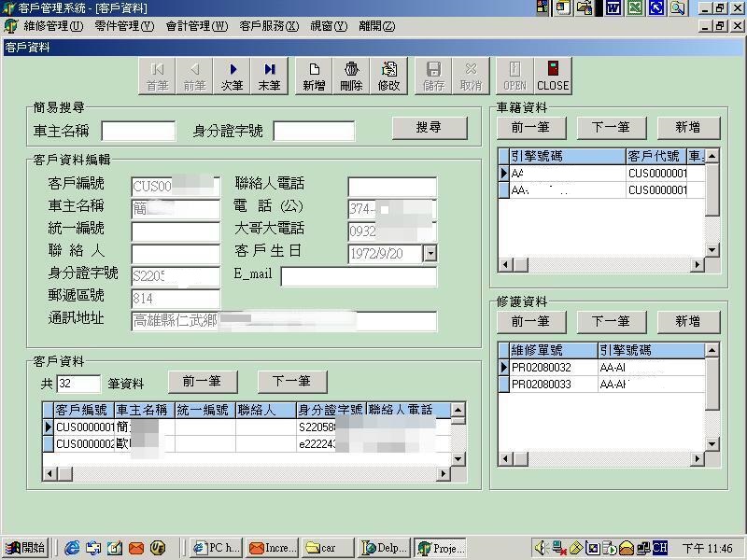Click 前一筆 beside the record count
Image resolution: width=747 pixels, height=560 pixels.
(203, 382)
